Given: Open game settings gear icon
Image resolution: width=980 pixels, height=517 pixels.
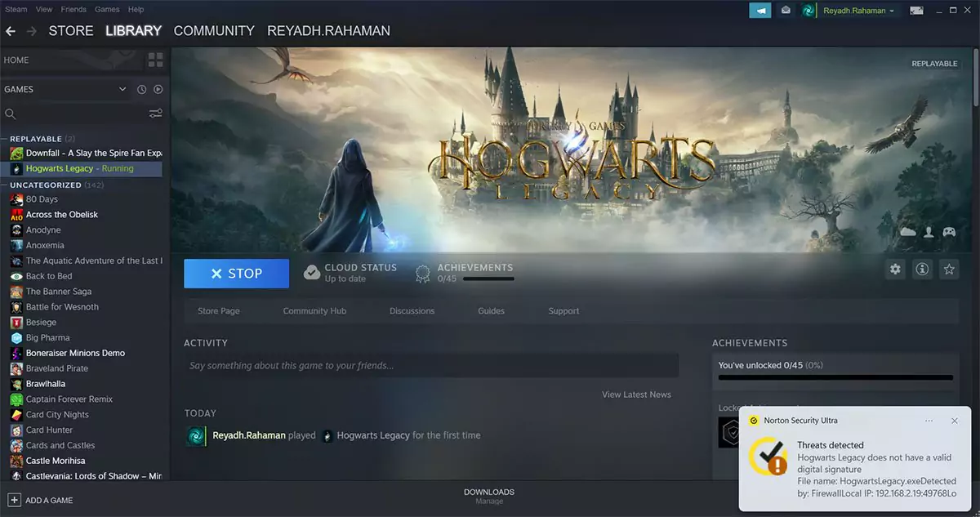Looking at the screenshot, I should 896,270.
